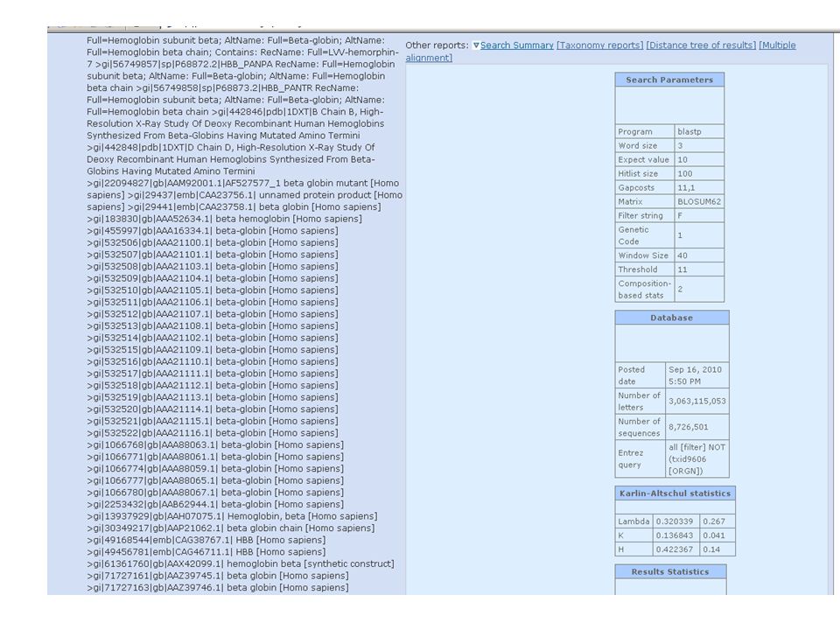
Task: Click the gi|532522 AAA21116.1 beta-globin entry
Action: click(x=212, y=433)
